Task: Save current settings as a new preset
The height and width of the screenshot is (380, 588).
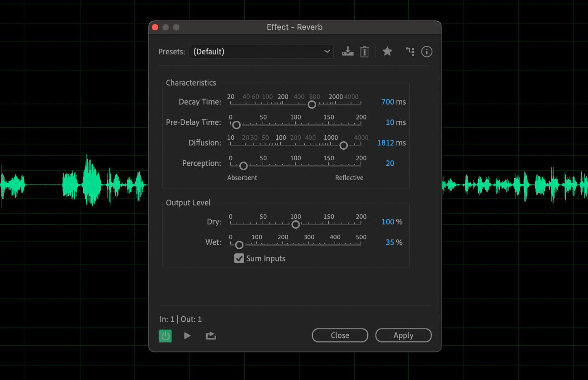Action: coord(347,52)
